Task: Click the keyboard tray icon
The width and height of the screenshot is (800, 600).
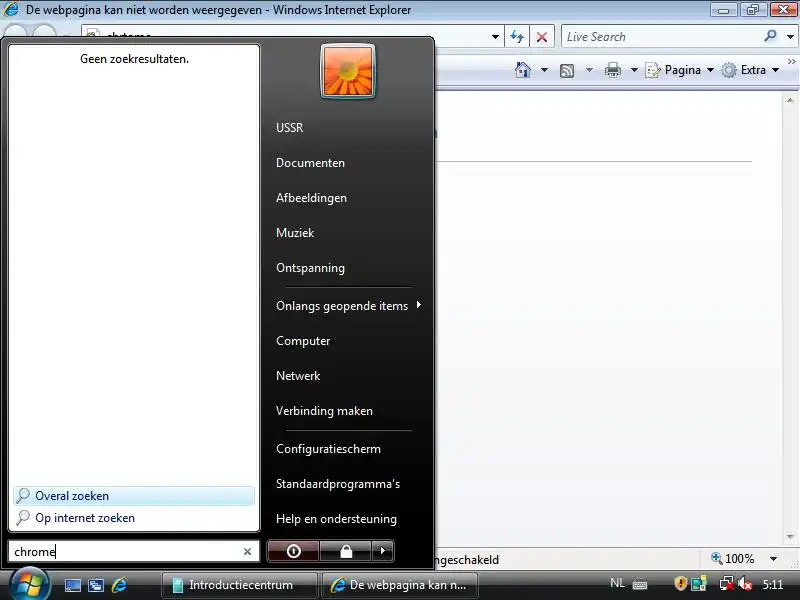Action: point(640,584)
